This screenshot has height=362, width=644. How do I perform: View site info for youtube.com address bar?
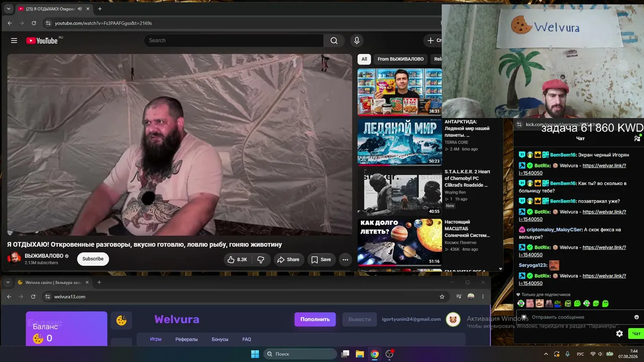coord(48,23)
